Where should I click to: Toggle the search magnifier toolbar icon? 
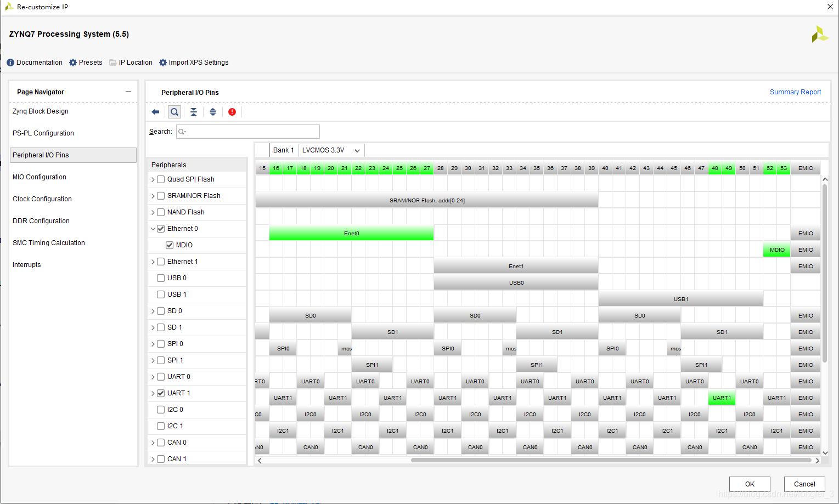[x=174, y=112]
